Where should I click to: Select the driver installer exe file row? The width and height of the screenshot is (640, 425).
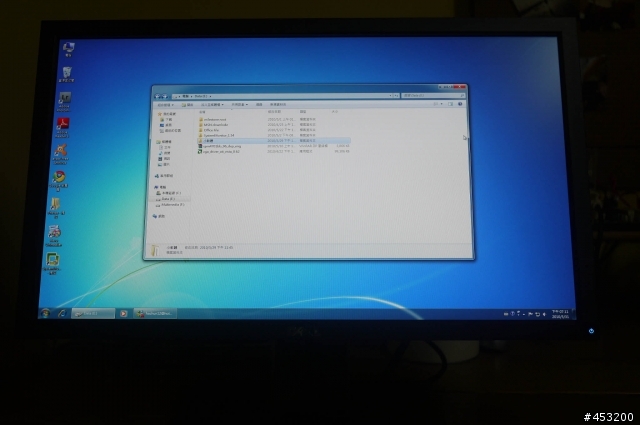[x=273, y=151]
